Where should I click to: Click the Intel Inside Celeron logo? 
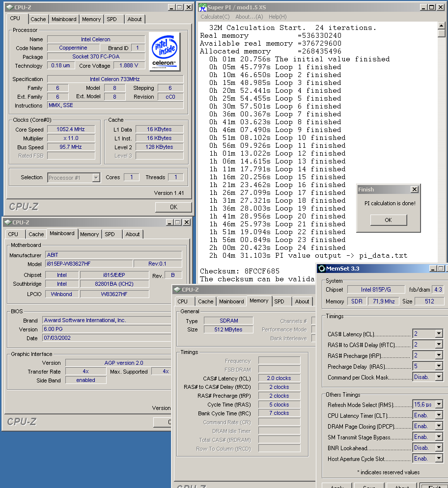pyautogui.click(x=165, y=52)
